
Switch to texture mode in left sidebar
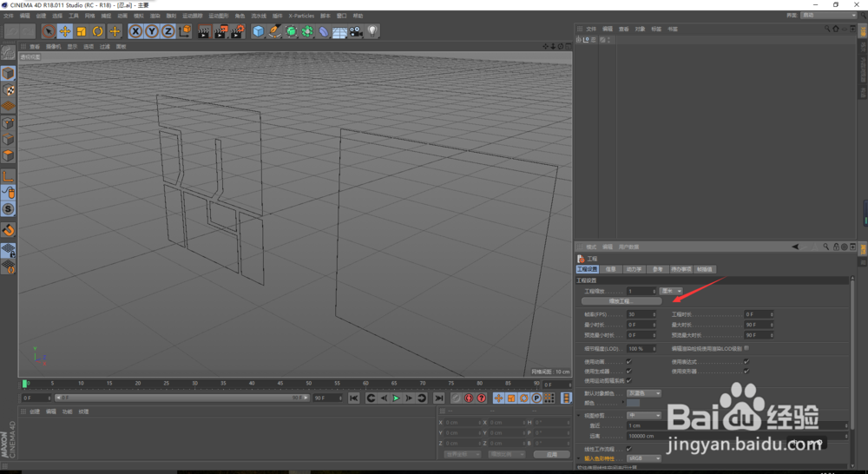9,89
